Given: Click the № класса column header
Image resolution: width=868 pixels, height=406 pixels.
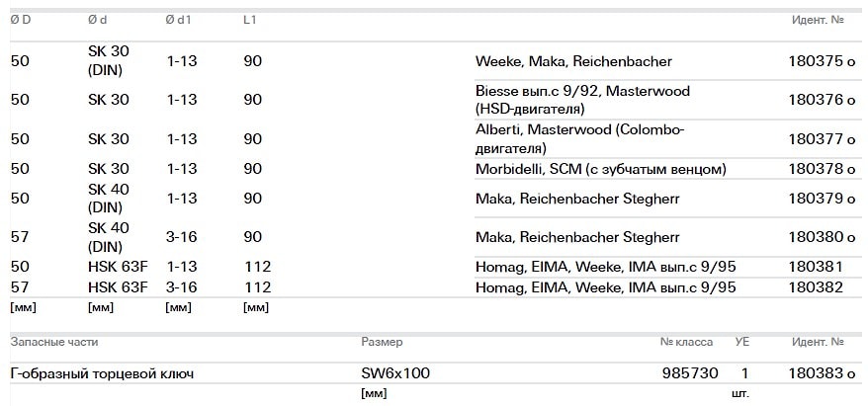Looking at the screenshot, I should [686, 342].
